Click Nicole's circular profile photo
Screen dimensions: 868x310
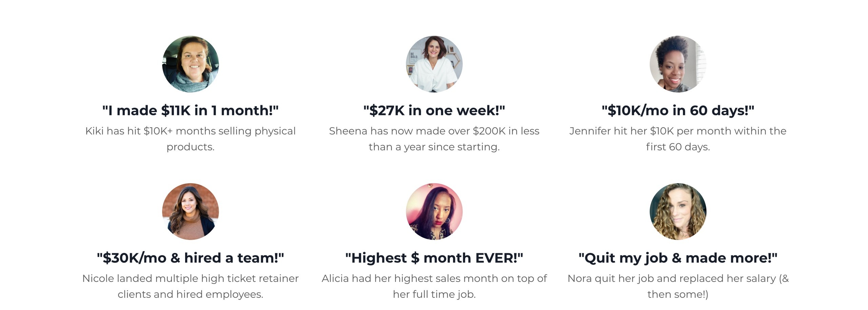(x=190, y=212)
